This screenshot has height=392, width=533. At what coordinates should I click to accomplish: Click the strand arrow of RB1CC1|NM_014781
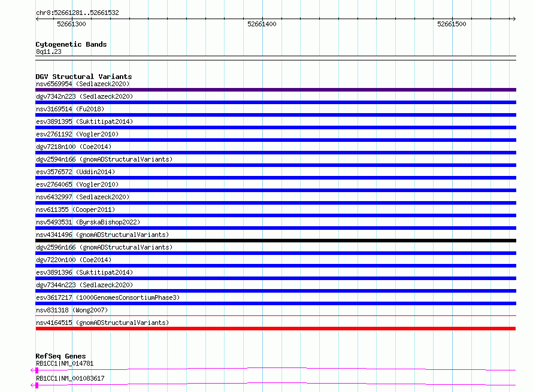pyautogui.click(x=32, y=370)
